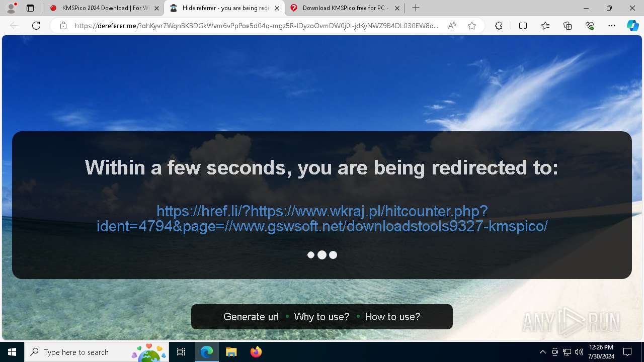View site information padlock icon

click(x=63, y=26)
